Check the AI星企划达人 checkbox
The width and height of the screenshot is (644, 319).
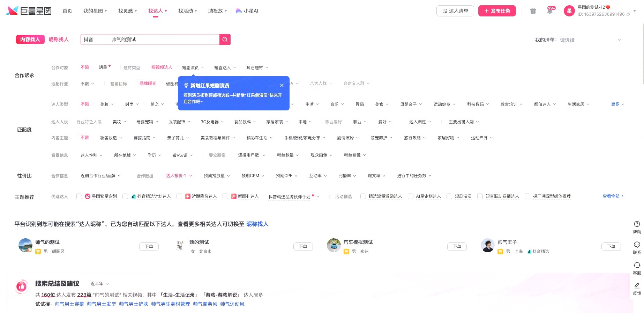411,196
